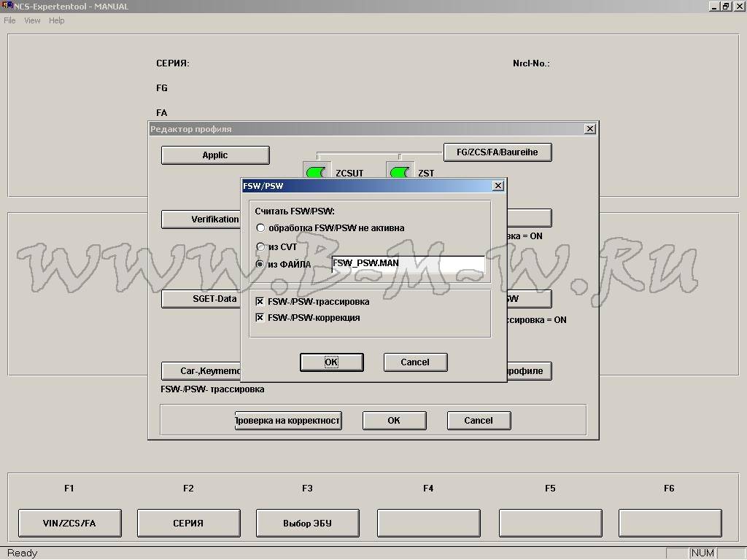Click the empty F4 function button

pos(429,523)
